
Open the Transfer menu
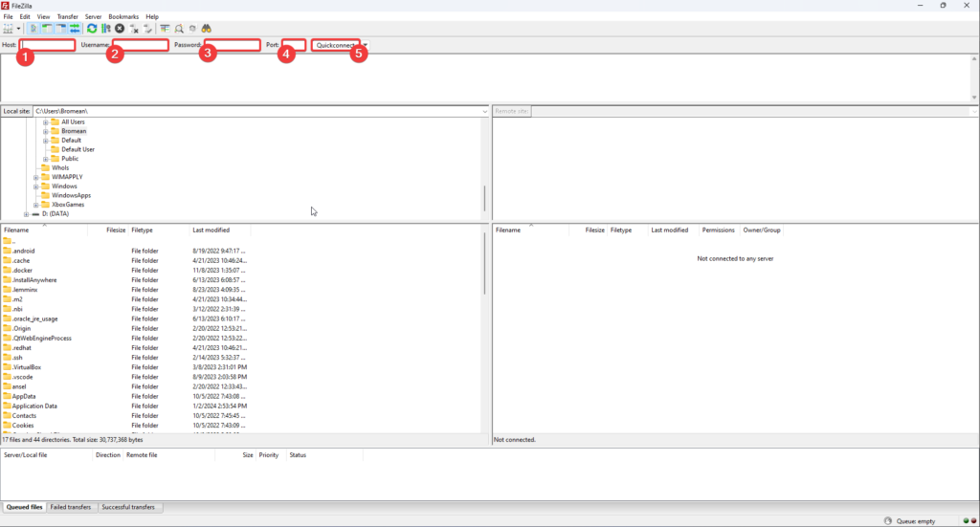click(x=67, y=16)
